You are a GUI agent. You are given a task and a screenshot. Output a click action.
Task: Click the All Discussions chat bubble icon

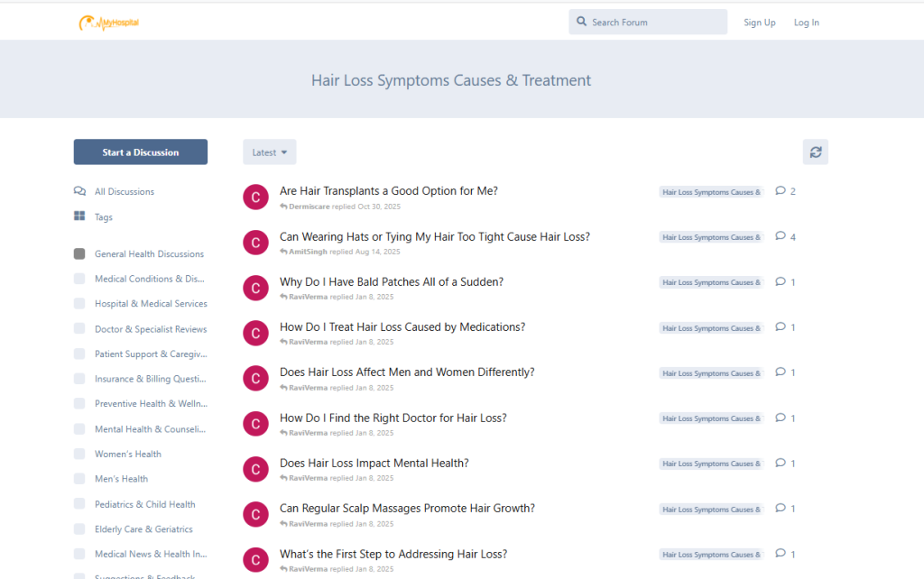(79, 191)
